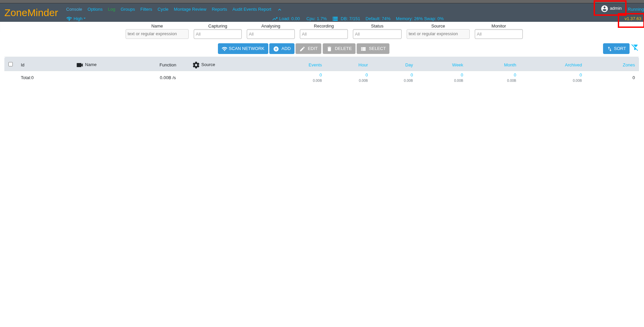Click the SORT button

(616, 49)
